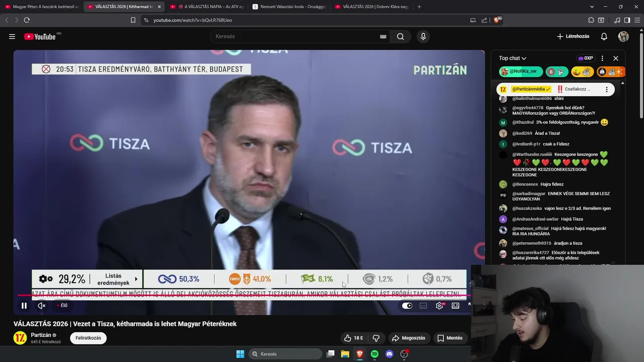Viewport: 644px width, 362px height.
Task: Open Brave Shields lion icon
Action: (x=498, y=20)
